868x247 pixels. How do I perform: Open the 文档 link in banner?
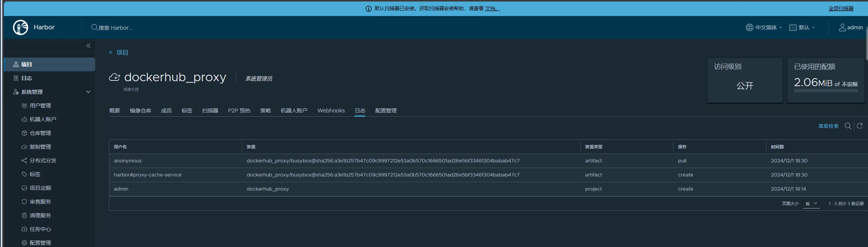click(x=492, y=8)
